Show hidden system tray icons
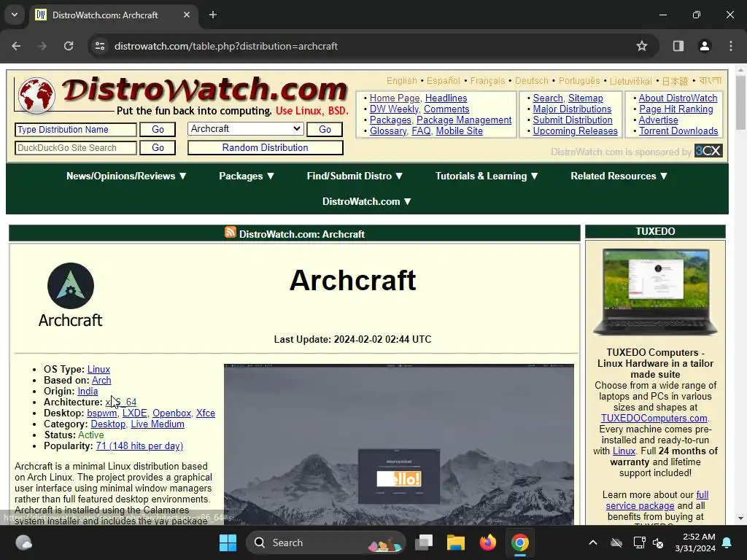Viewport: 747px width, 560px height. (592, 542)
